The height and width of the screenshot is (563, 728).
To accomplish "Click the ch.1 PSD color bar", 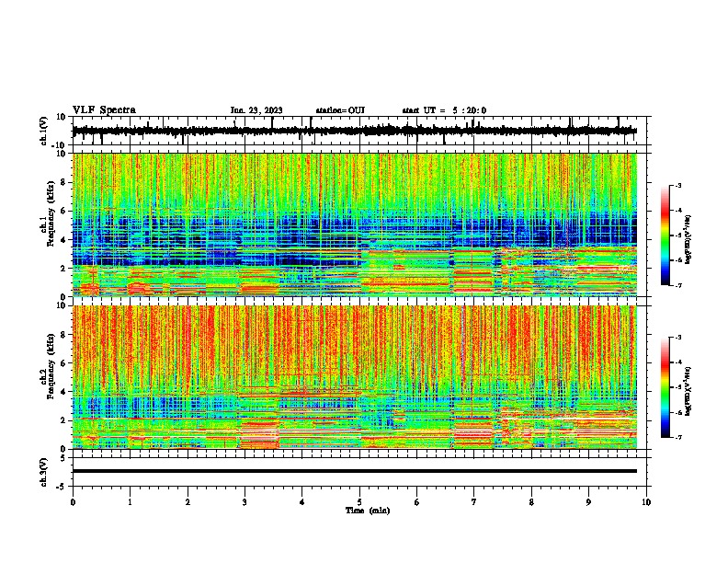I will tap(665, 236).
